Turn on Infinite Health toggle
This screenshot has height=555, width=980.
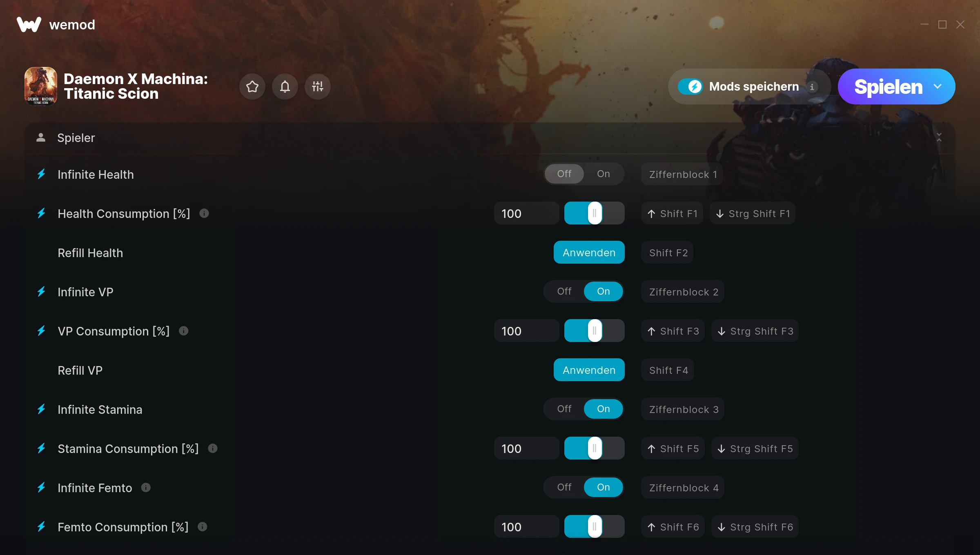(604, 174)
